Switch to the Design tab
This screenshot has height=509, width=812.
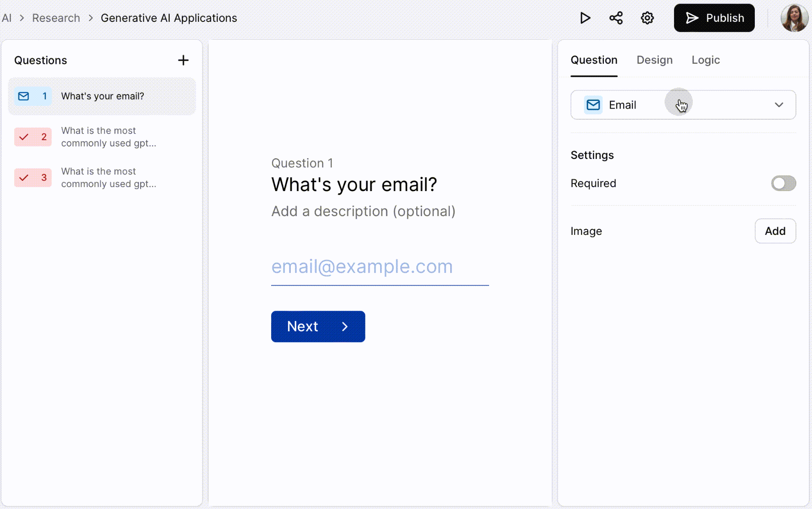(x=654, y=60)
